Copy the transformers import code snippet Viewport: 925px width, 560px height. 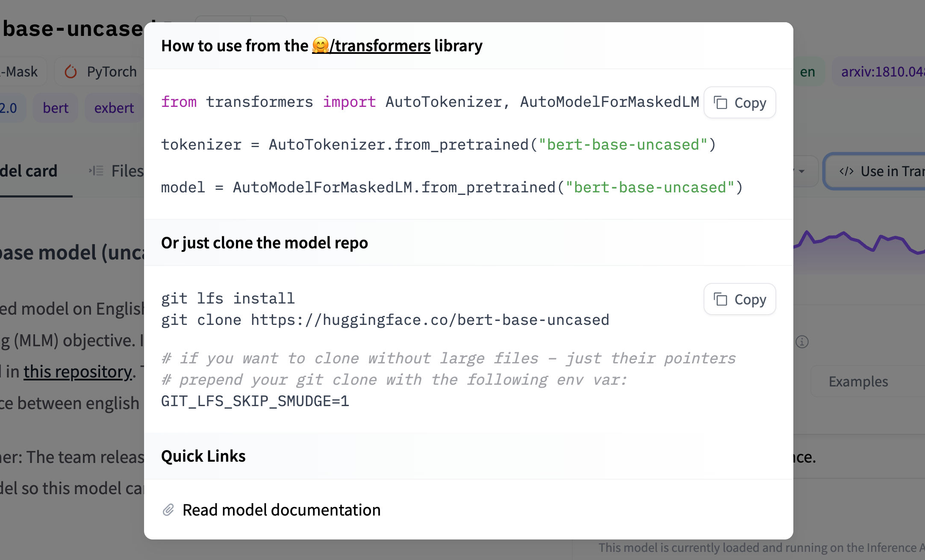tap(739, 103)
